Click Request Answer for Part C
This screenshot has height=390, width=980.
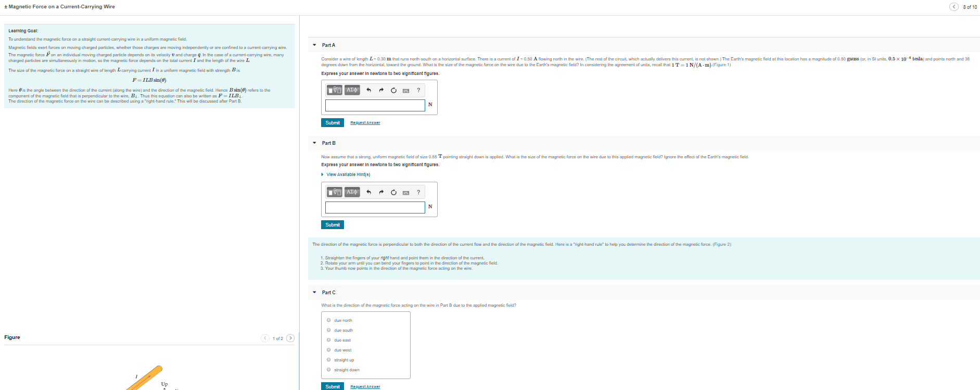[365, 387]
